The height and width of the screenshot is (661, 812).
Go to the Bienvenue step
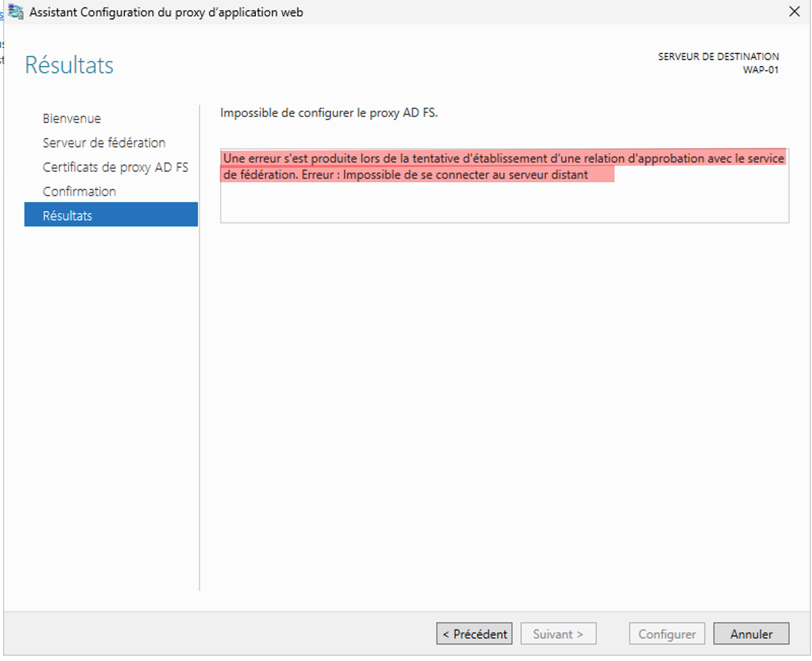click(x=72, y=118)
